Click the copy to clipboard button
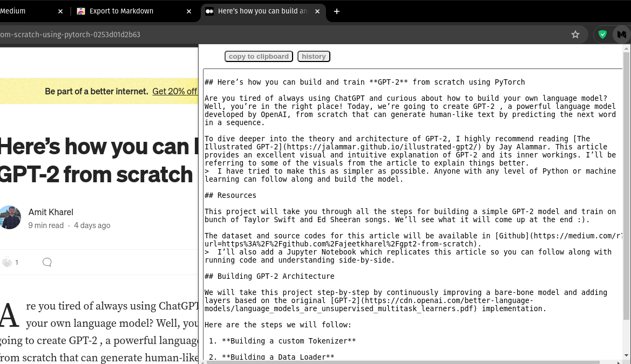The height and width of the screenshot is (364, 631). click(259, 56)
